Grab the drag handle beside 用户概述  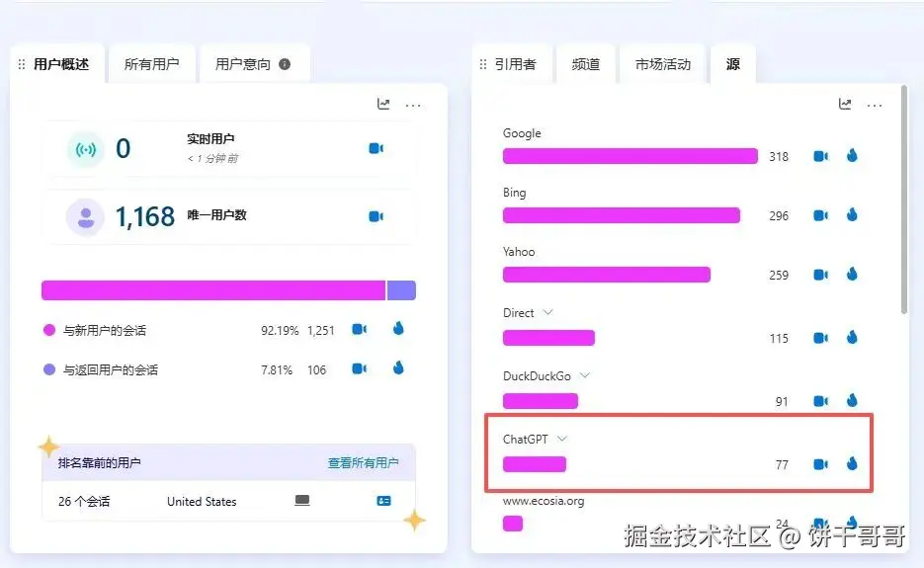[x=22, y=64]
